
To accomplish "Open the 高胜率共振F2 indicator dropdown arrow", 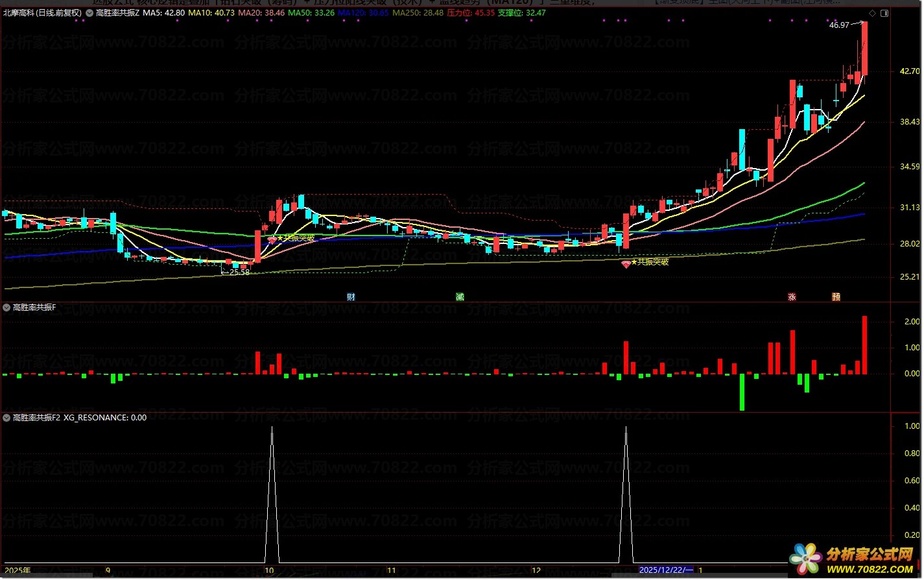I will [7, 418].
